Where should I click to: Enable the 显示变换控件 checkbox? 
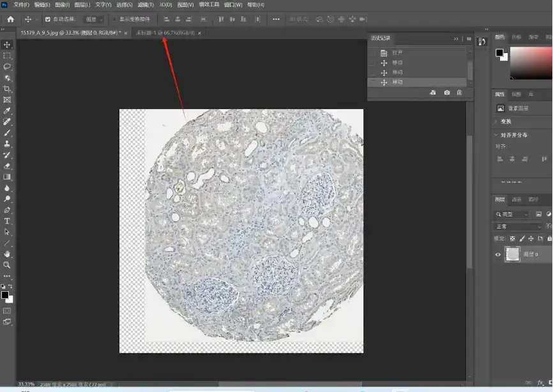pyautogui.click(x=114, y=19)
